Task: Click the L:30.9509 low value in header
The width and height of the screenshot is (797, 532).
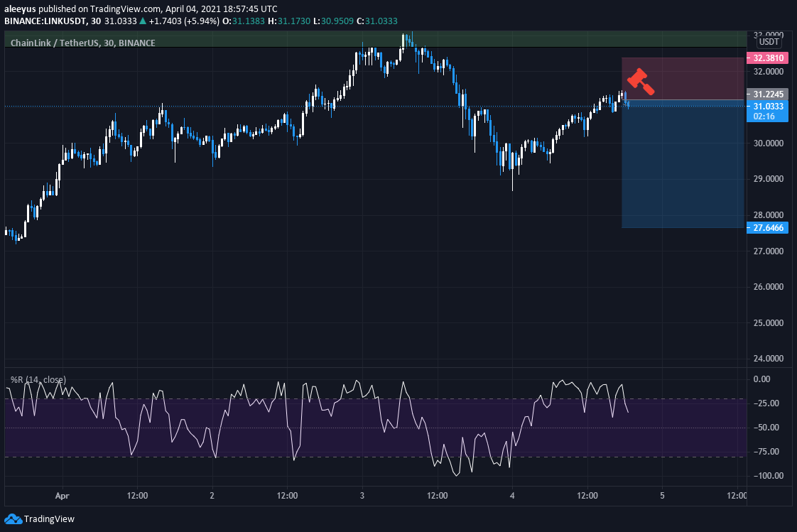Action: click(333, 21)
